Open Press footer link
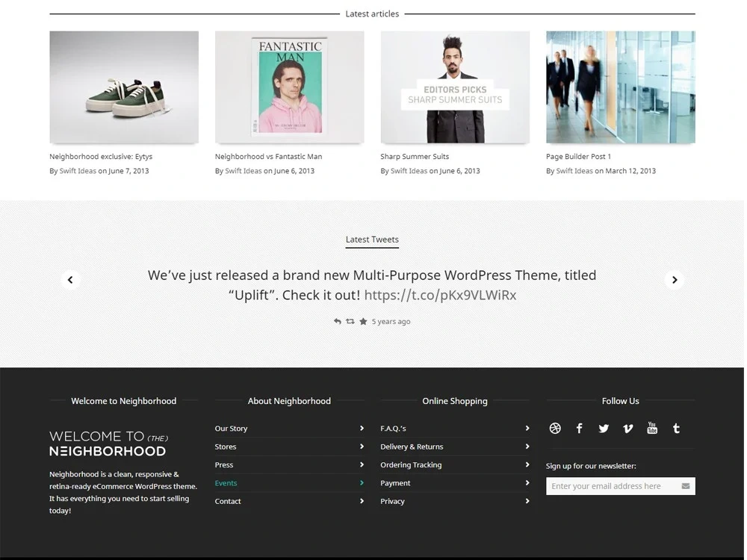 (x=224, y=464)
